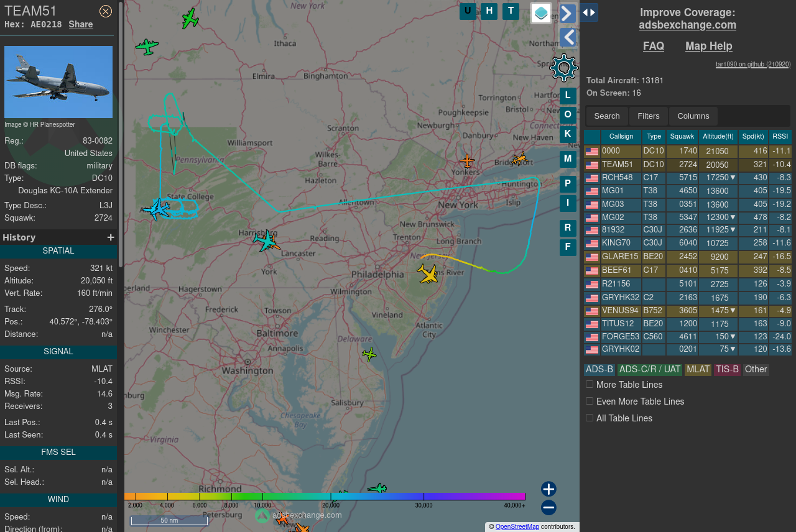796x532 pixels.
Task: Toggle sidebar width with double-arrow button
Action: (590, 12)
